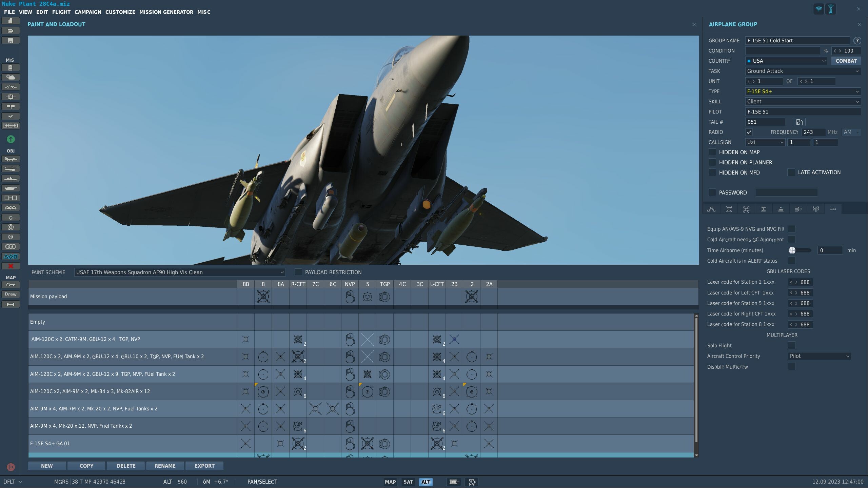Open the CAMPAIGN menu
The height and width of the screenshot is (488, 868).
click(x=88, y=12)
